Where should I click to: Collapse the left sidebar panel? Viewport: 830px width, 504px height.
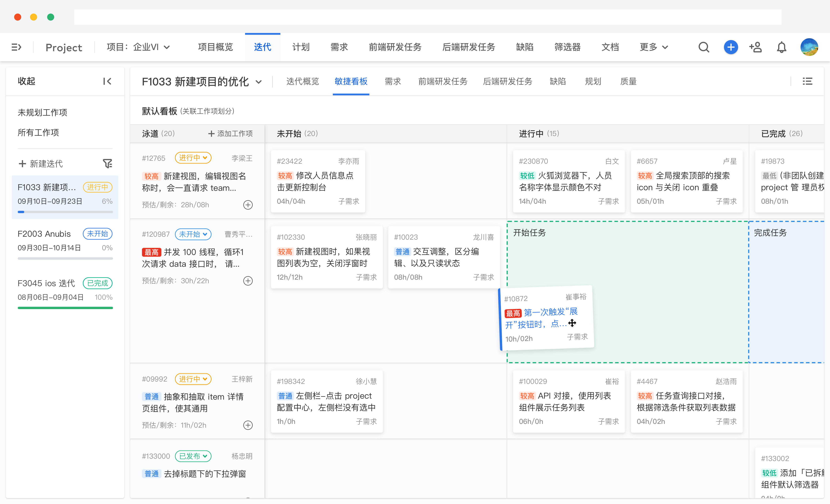(x=107, y=81)
